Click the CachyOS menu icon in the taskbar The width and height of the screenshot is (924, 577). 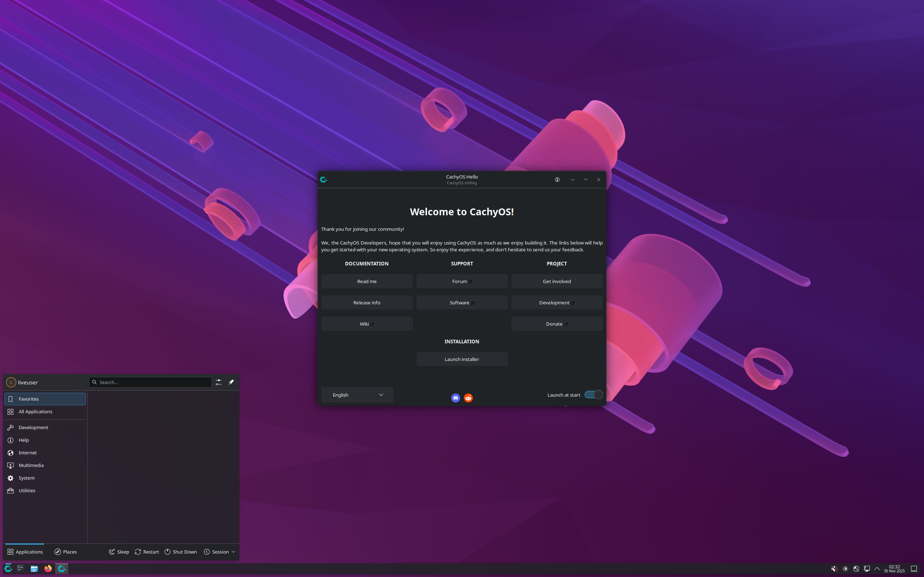tap(8, 569)
